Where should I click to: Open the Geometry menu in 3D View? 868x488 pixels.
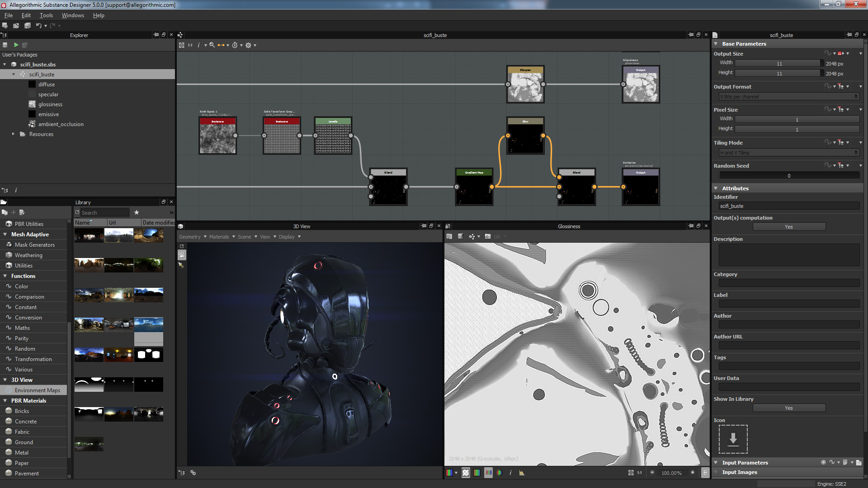[190, 236]
